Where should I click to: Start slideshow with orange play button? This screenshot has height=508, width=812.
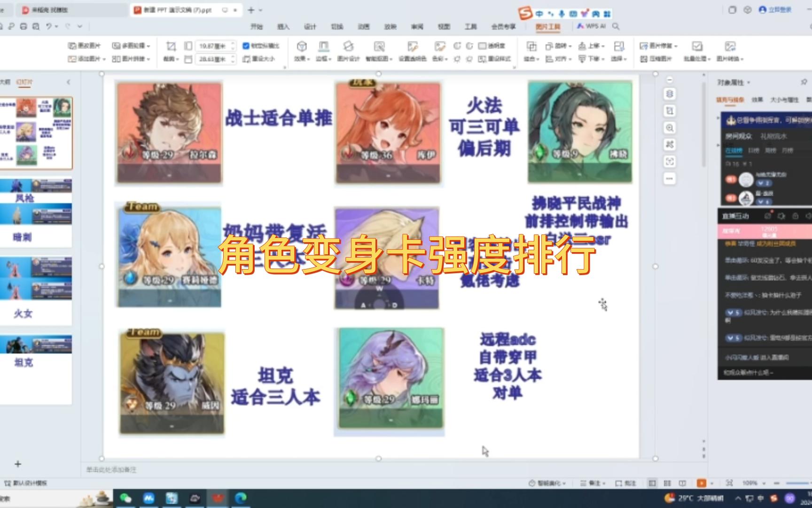701,483
